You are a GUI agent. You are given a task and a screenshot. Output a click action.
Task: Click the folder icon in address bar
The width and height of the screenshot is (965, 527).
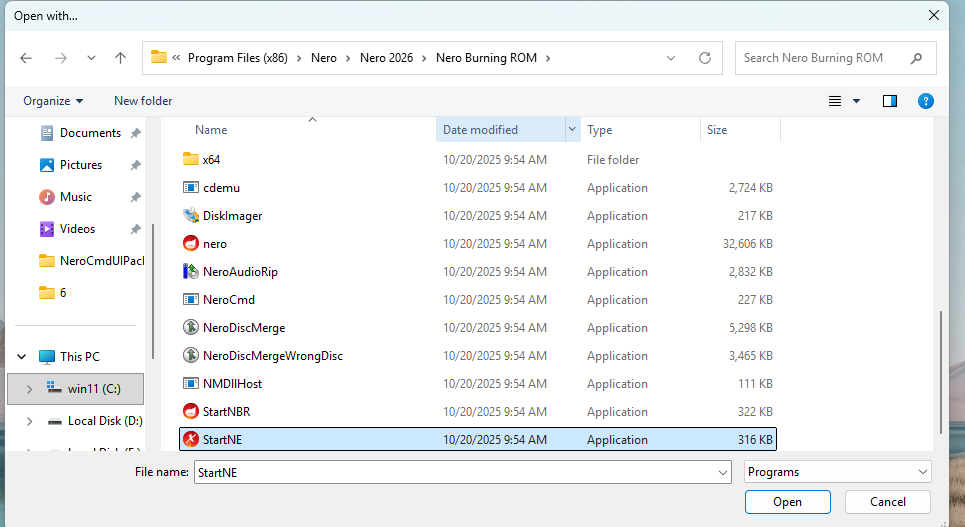[x=159, y=57]
